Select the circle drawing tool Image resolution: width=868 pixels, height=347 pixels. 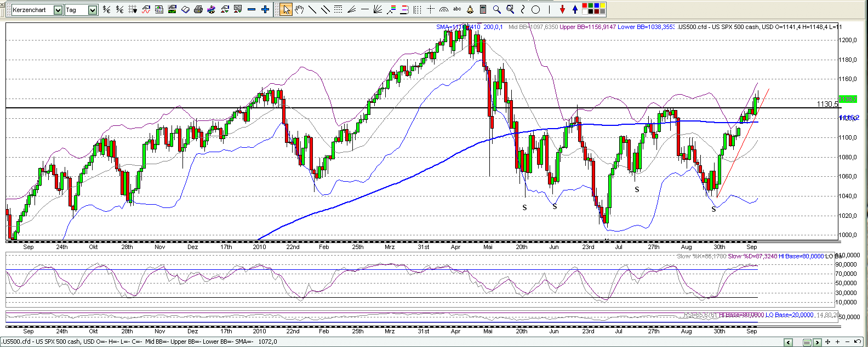536,9
